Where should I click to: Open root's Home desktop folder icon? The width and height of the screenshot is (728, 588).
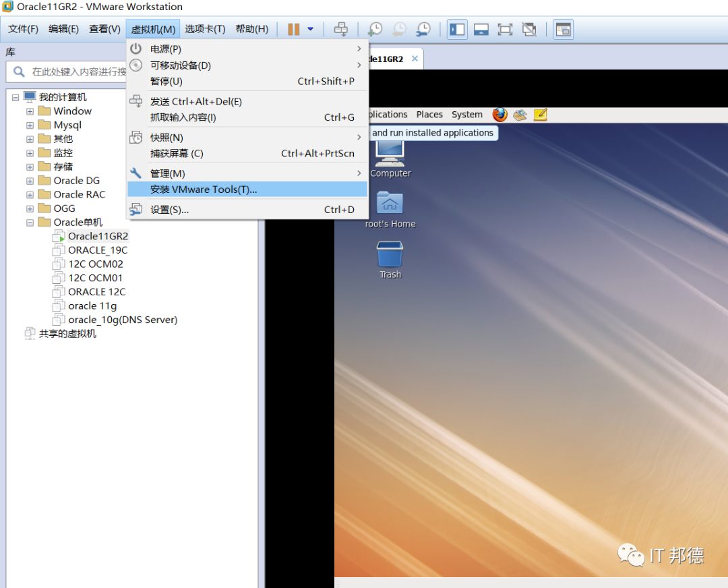pos(390,204)
